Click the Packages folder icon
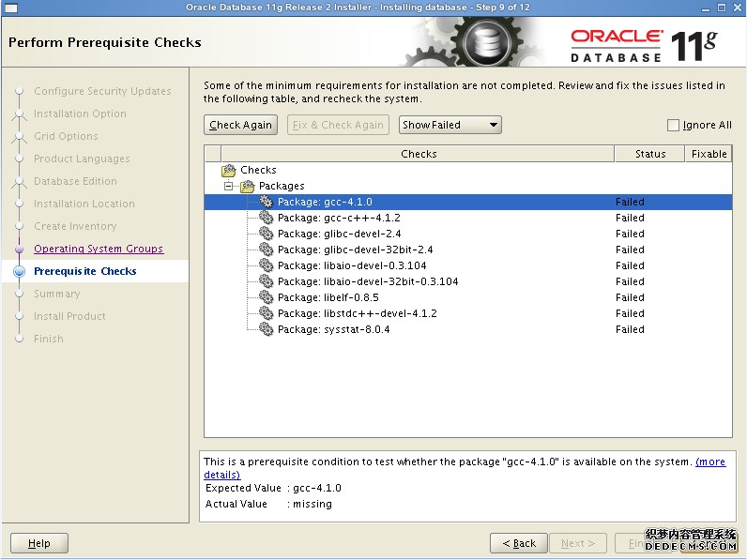The image size is (747, 560). [248, 186]
